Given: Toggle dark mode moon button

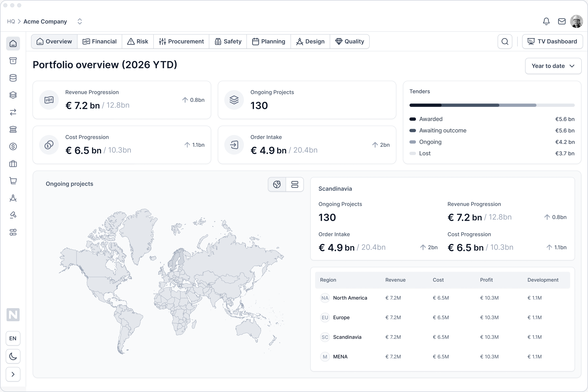Looking at the screenshot, I should point(13,356).
